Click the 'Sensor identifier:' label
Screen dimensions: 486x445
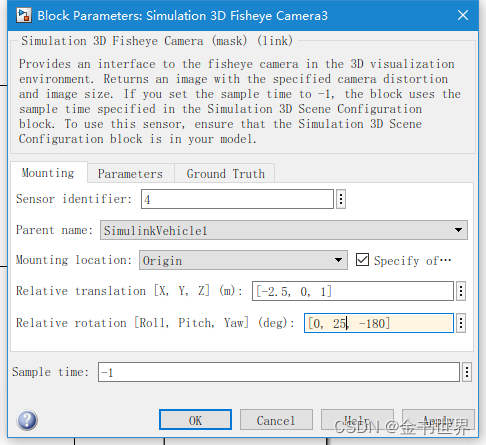coord(74,199)
